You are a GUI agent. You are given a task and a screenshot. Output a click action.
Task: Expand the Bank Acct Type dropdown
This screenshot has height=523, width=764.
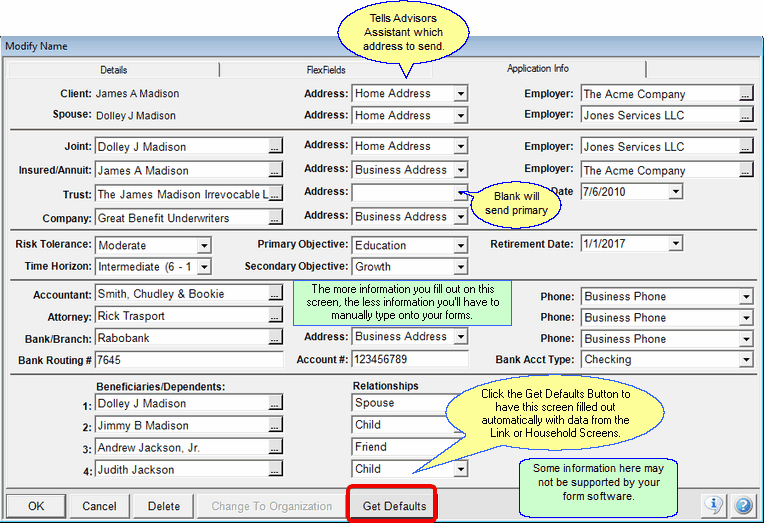click(x=745, y=360)
